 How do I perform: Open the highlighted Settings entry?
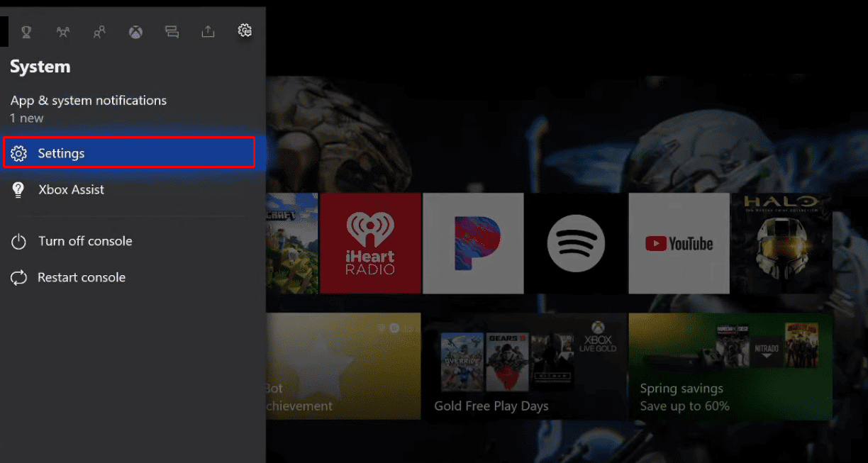pyautogui.click(x=128, y=153)
